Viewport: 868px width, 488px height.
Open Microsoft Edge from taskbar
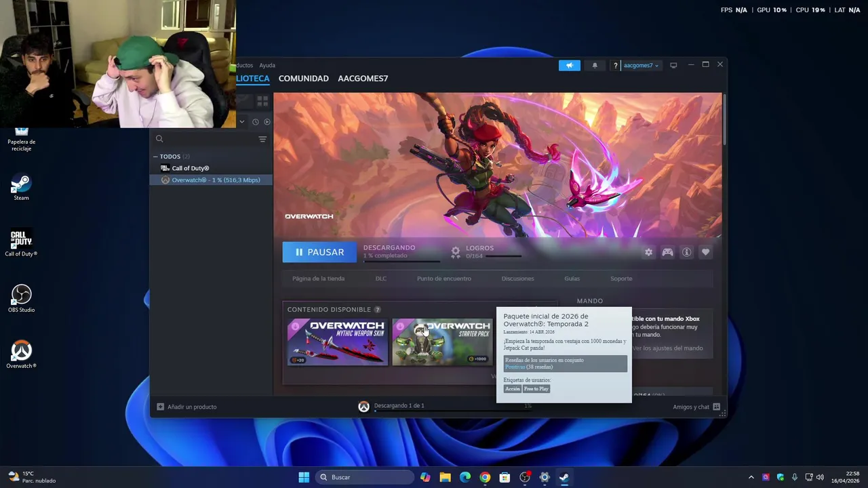[x=465, y=477]
